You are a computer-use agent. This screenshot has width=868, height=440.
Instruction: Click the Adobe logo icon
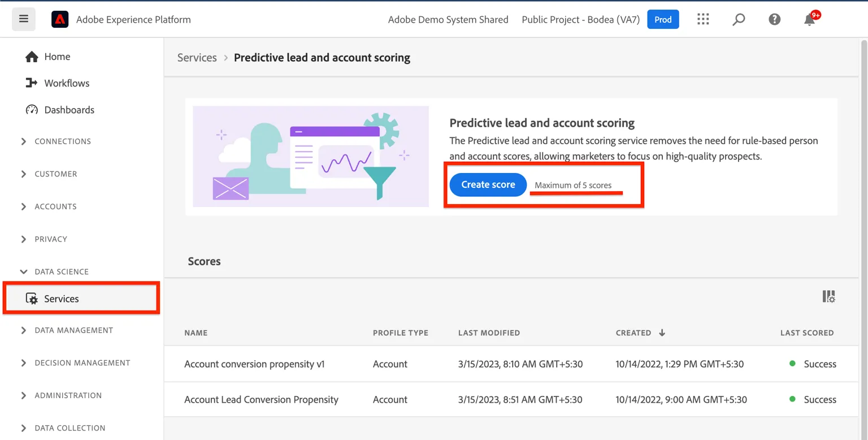60,20
